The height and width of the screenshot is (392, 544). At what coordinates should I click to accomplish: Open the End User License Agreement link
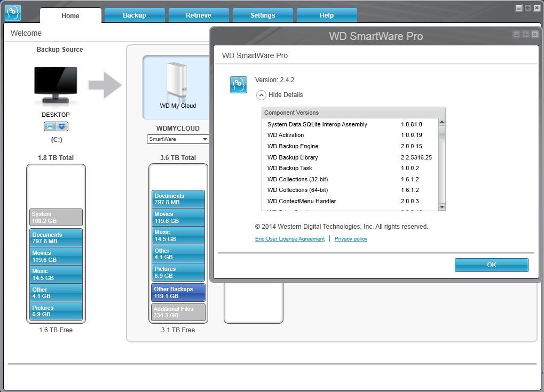pos(290,239)
